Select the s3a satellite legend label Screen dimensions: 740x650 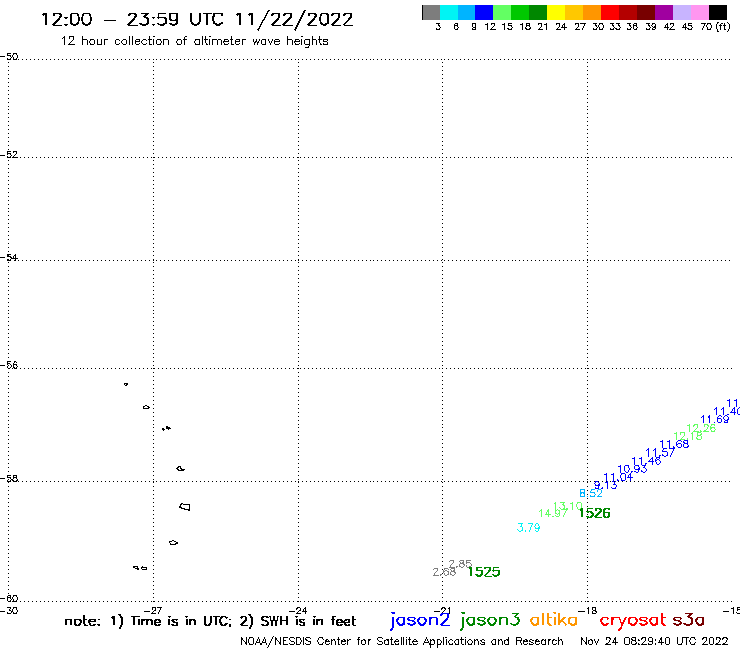point(689,621)
